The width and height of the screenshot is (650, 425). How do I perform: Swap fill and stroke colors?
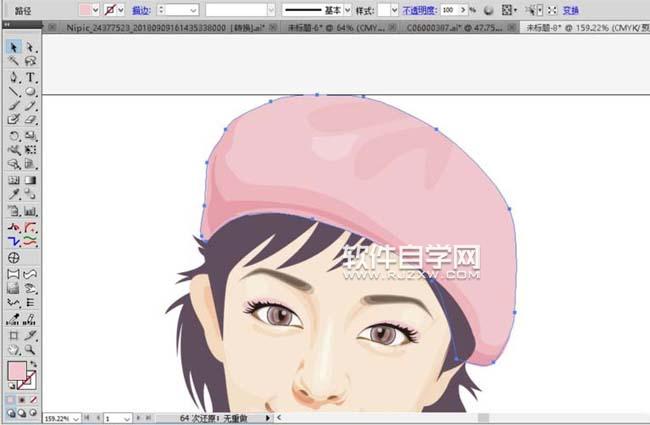tap(33, 364)
